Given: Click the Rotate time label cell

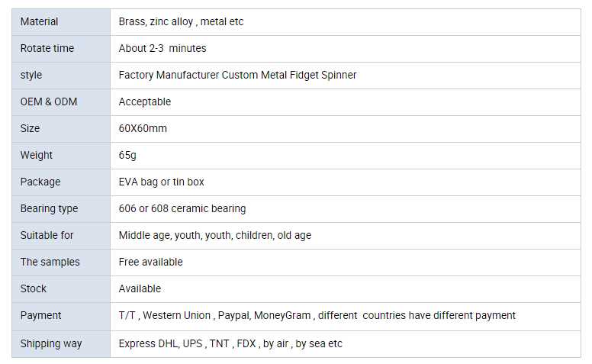Looking at the screenshot, I should coord(47,48).
